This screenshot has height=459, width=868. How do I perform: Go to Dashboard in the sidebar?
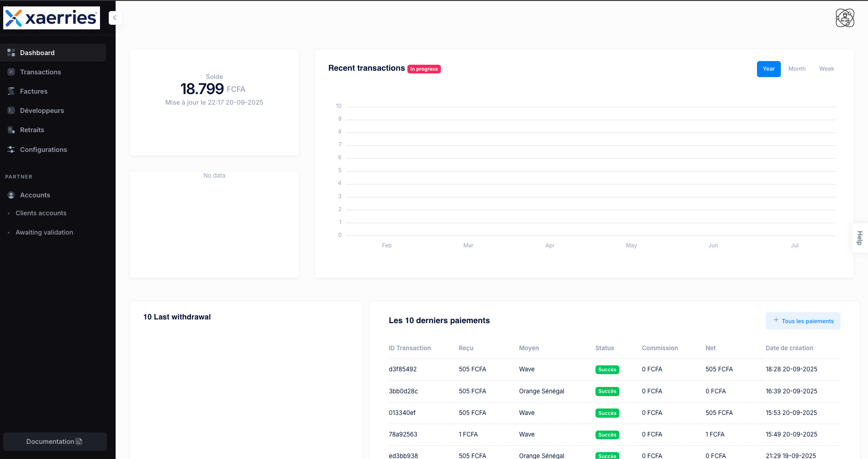point(37,52)
